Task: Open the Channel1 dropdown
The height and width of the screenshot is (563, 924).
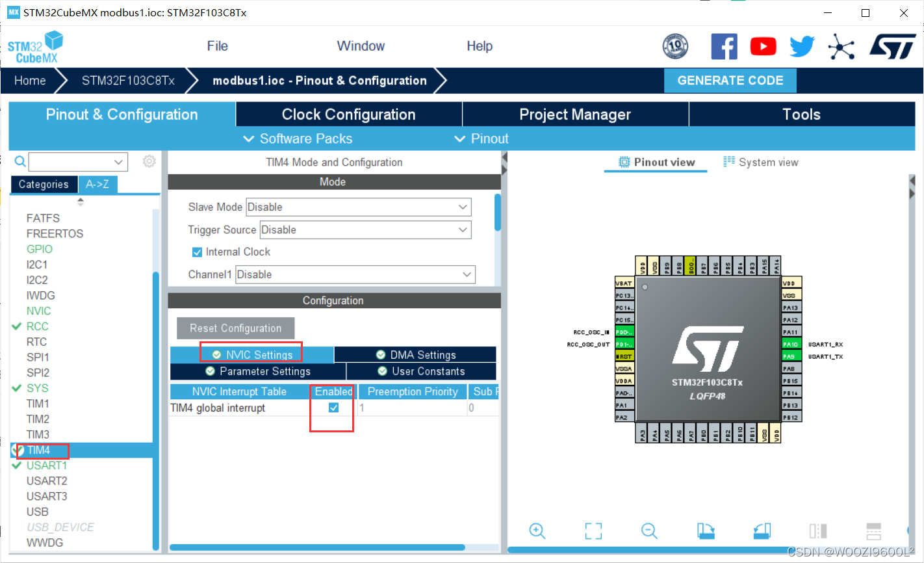Action: [x=355, y=274]
